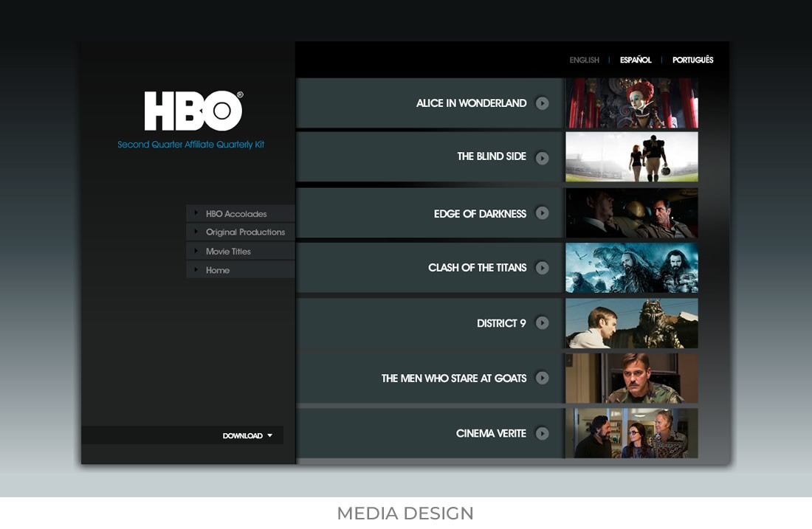Viewport: 812px width, 529px height.
Task: Click the HBO logo
Action: pos(193,111)
